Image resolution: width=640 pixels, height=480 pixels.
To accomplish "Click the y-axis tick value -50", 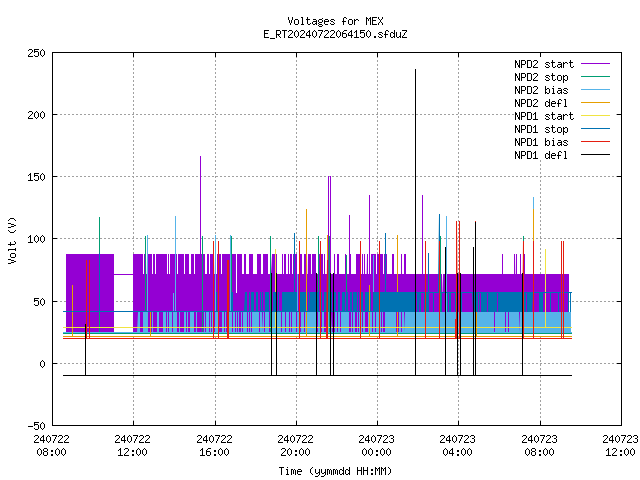I will pos(36,426).
